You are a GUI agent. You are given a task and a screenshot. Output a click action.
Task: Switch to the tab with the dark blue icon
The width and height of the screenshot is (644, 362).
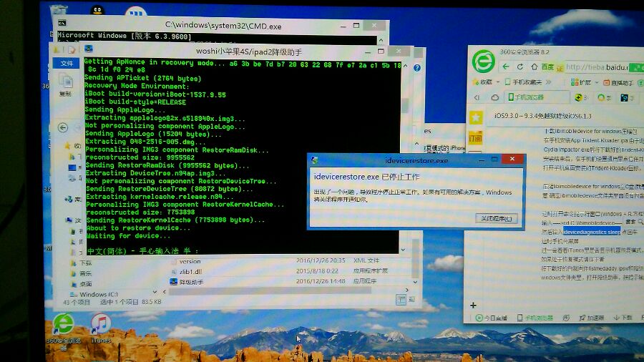point(625,98)
